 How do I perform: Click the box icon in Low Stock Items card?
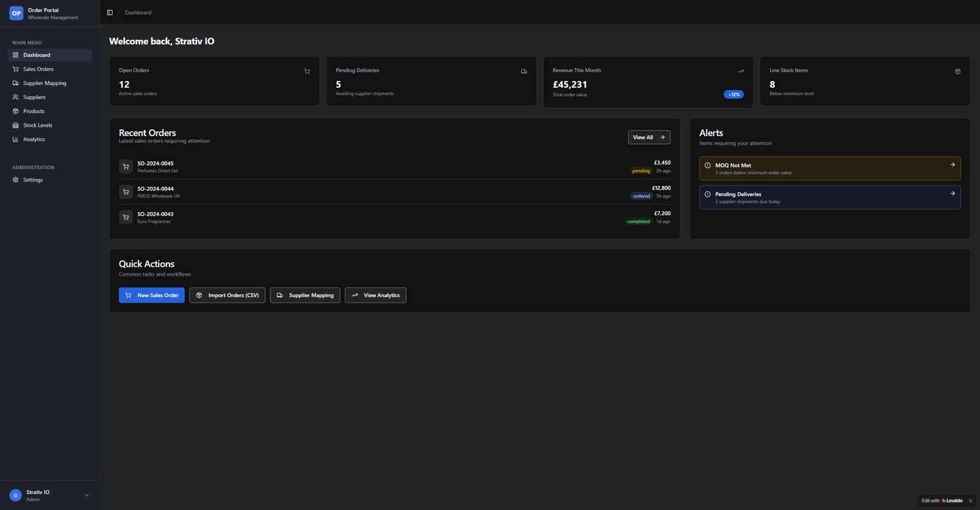point(957,72)
